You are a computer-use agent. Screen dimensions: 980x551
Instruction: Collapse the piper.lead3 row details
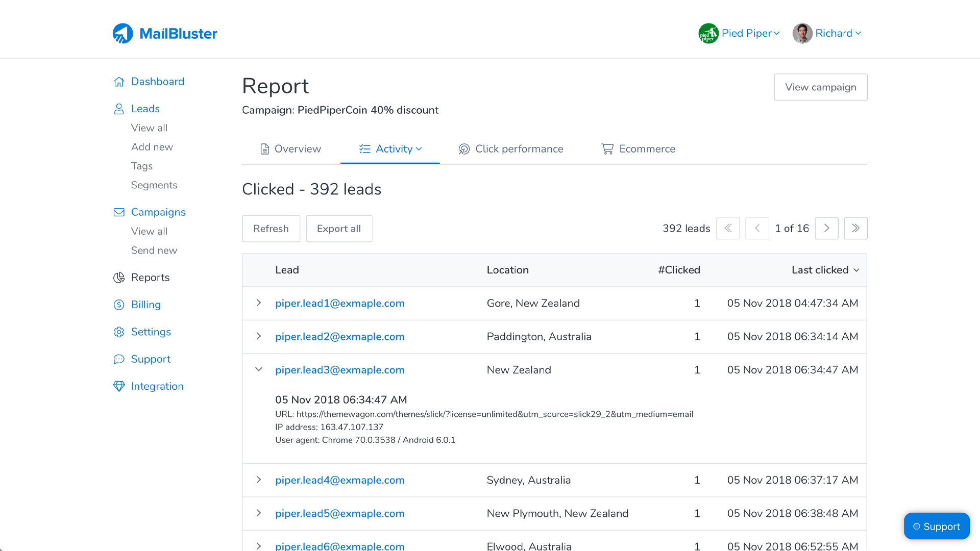pyautogui.click(x=259, y=369)
